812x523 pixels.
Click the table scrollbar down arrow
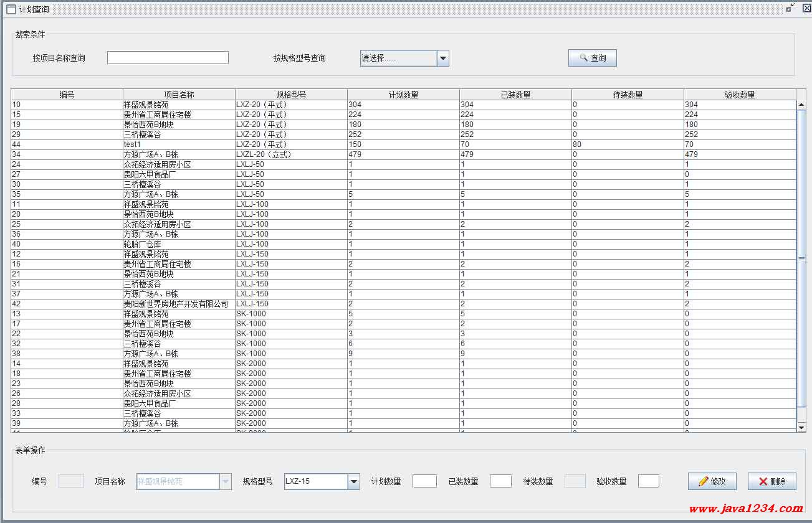[x=801, y=427]
